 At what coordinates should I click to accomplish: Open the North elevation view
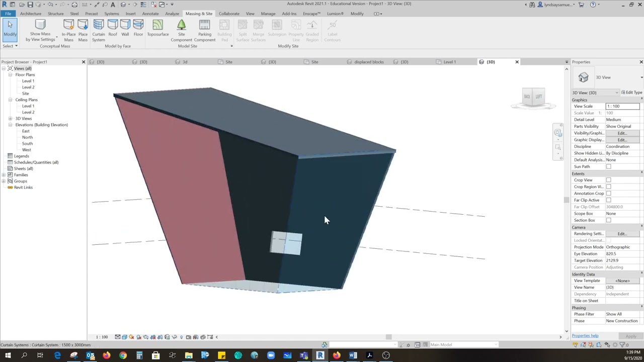pyautogui.click(x=27, y=137)
